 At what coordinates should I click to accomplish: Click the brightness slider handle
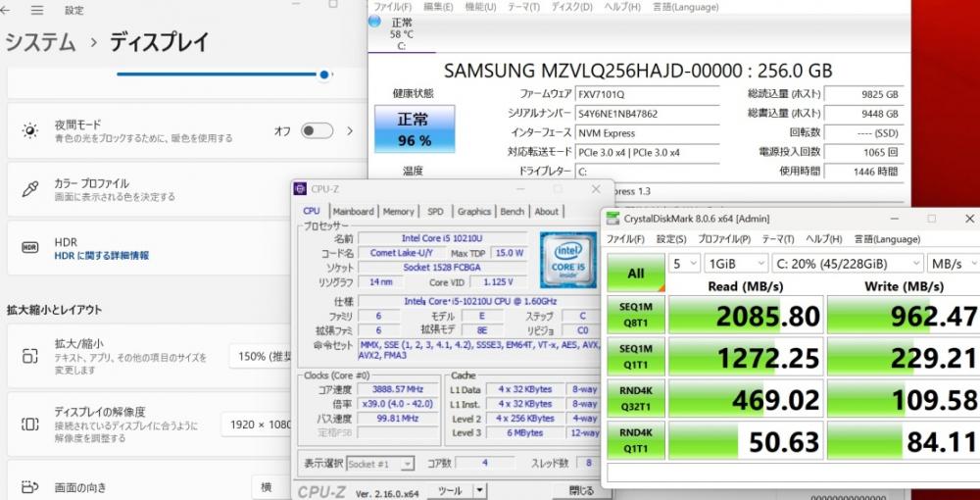pos(323,75)
